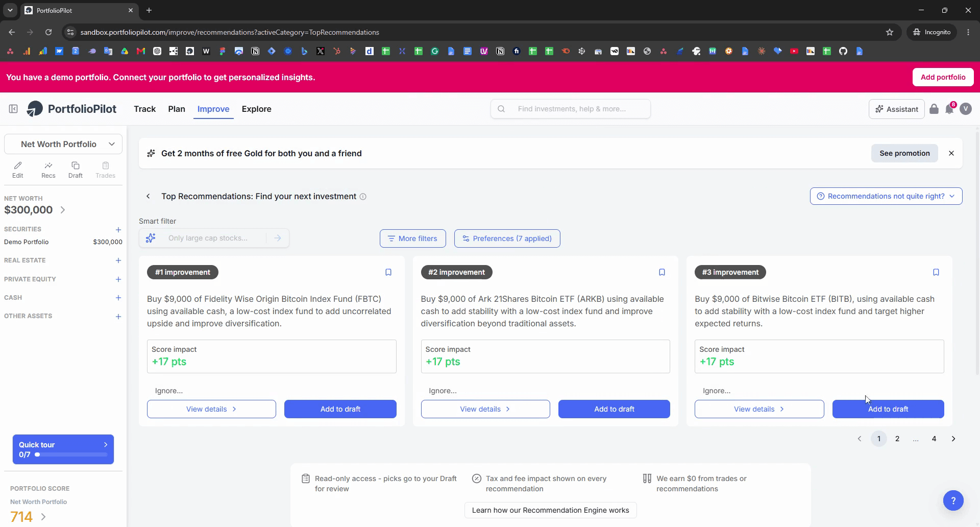The height and width of the screenshot is (527, 980).
Task: Focus the Find investments search field
Action: point(571,109)
